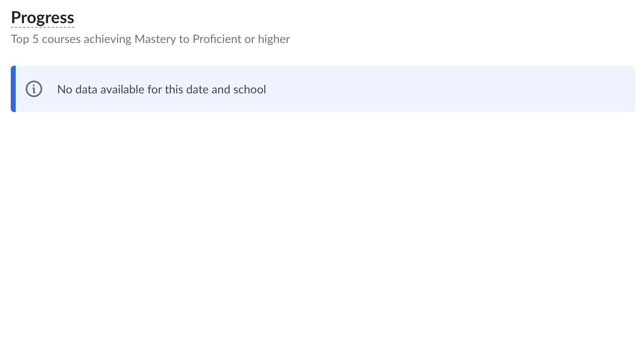Image resolution: width=644 pixels, height=348 pixels.
Task: Click the word 'Proficient' in the subtitle
Action: click(217, 39)
